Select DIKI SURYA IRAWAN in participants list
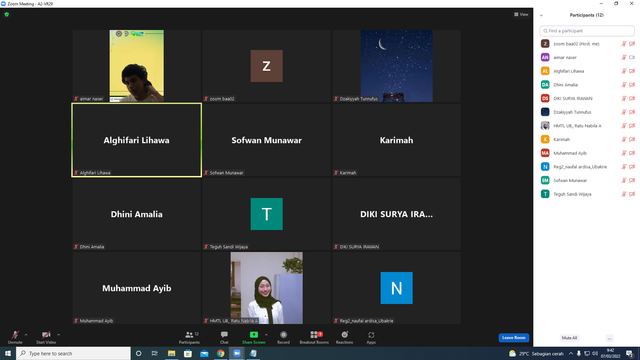 click(x=587, y=98)
